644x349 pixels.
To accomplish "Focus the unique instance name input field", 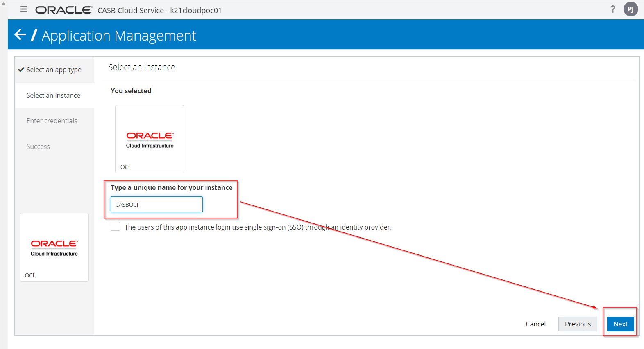I will coord(156,205).
